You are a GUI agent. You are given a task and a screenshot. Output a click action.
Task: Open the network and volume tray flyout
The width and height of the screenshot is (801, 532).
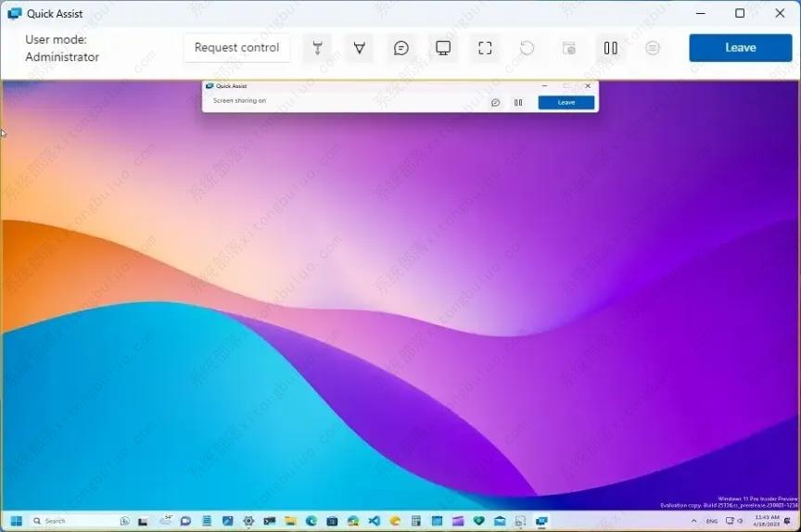point(734,521)
